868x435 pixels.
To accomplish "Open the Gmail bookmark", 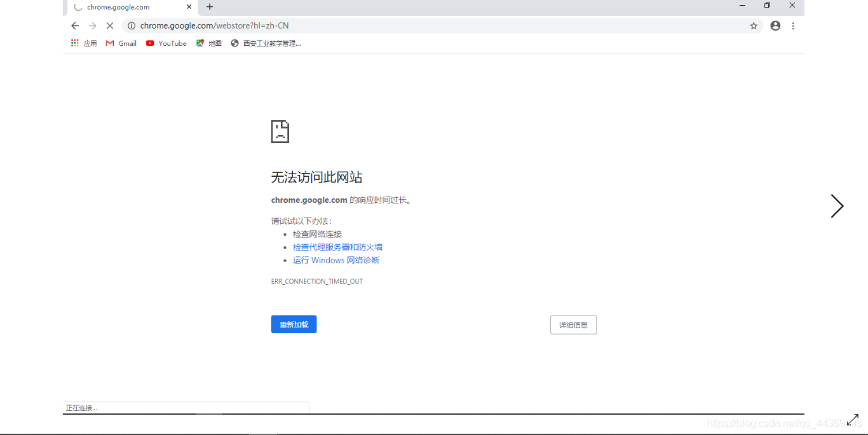I will 121,43.
